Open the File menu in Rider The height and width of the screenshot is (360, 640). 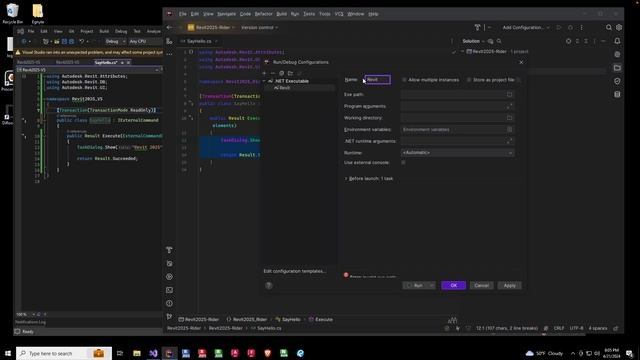pos(182,14)
